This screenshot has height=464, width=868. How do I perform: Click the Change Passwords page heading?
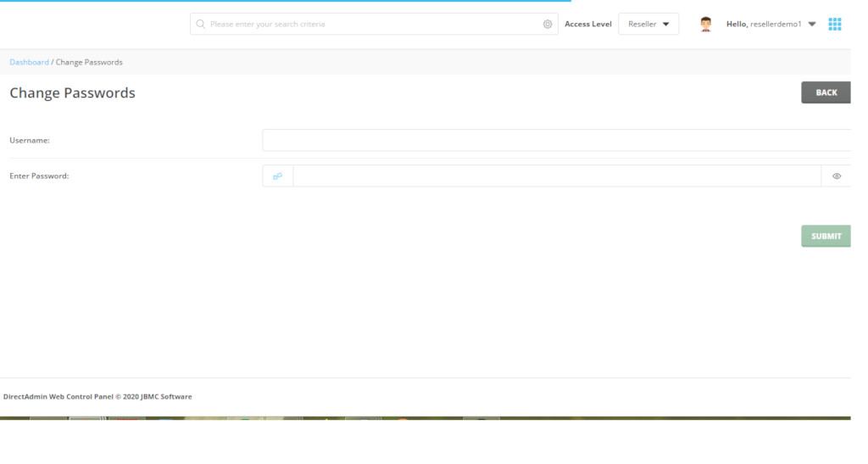(73, 92)
